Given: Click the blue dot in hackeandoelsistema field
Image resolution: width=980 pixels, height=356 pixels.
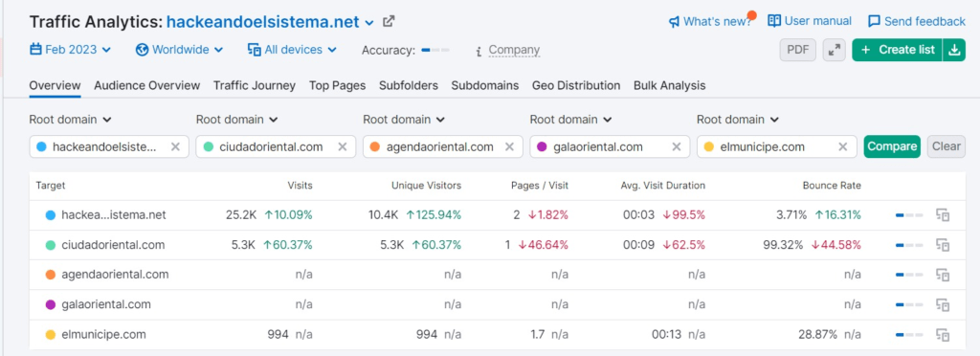Looking at the screenshot, I should click(42, 146).
